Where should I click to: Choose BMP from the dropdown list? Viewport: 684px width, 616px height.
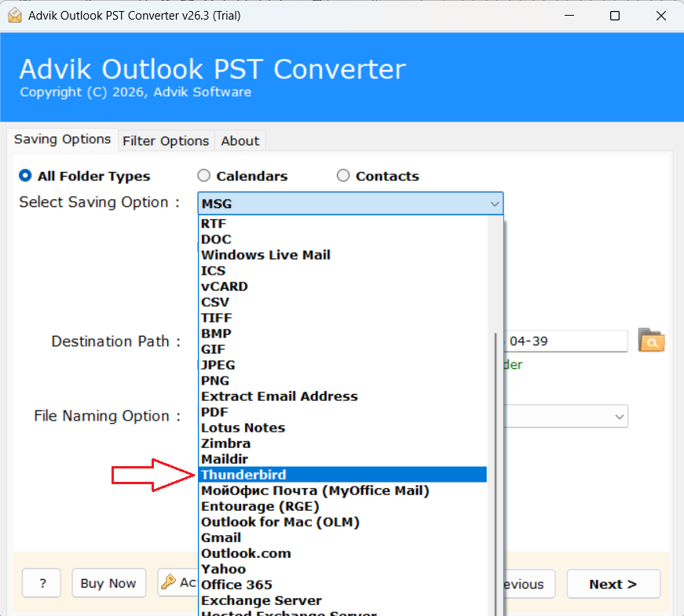(x=343, y=334)
